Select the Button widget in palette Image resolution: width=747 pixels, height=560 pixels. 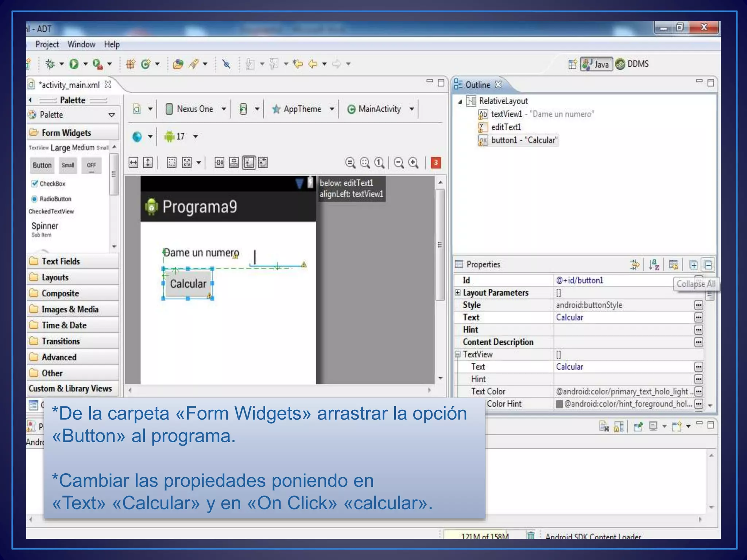point(42,166)
